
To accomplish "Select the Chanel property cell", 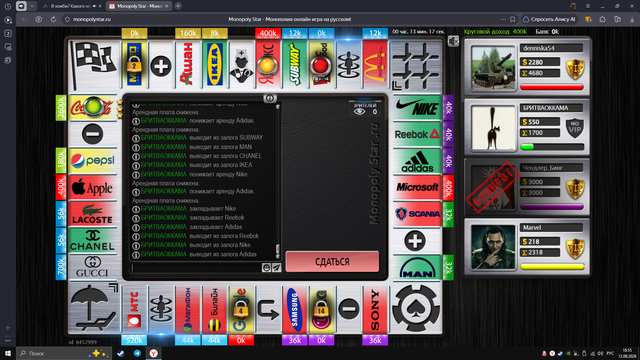I will click(92, 240).
